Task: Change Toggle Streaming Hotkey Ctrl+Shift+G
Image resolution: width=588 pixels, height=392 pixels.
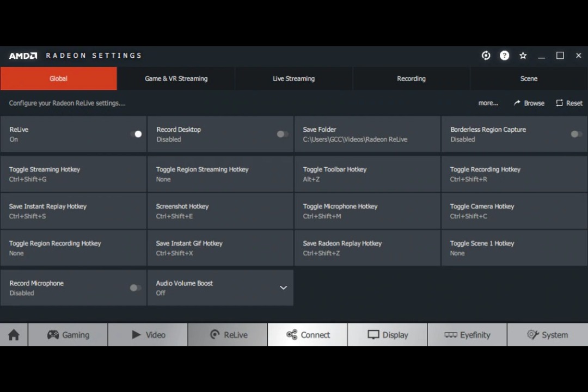Action: pos(73,174)
